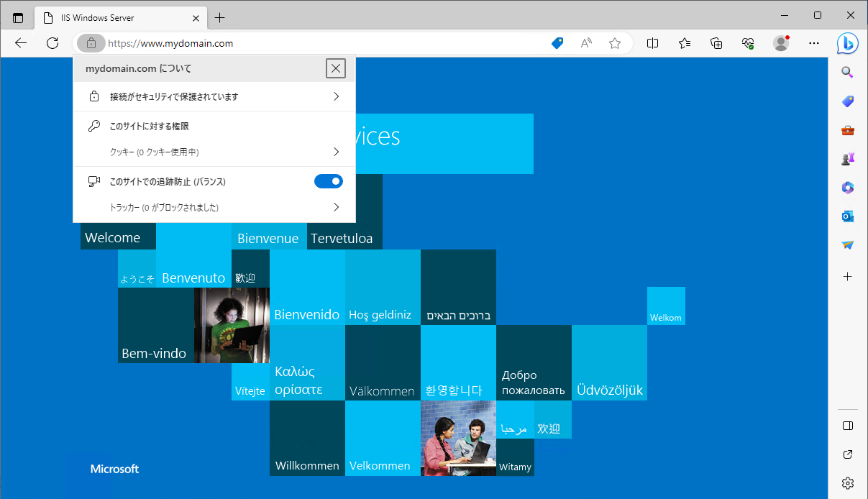Click the shopping price tag icon in address bar

point(557,43)
